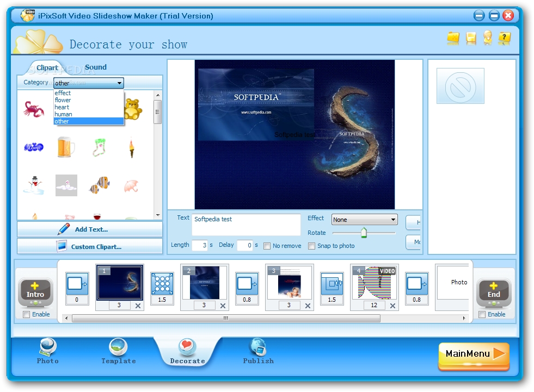The image size is (534, 392).
Task: Click the timeline scroll-left arrow
Action: [x=66, y=319]
